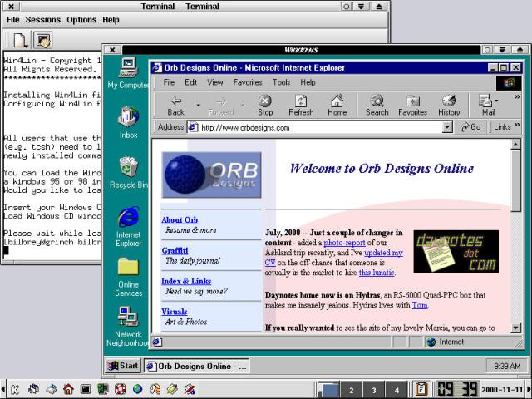Click the pencil editor icon on the KDE panel

(172, 389)
